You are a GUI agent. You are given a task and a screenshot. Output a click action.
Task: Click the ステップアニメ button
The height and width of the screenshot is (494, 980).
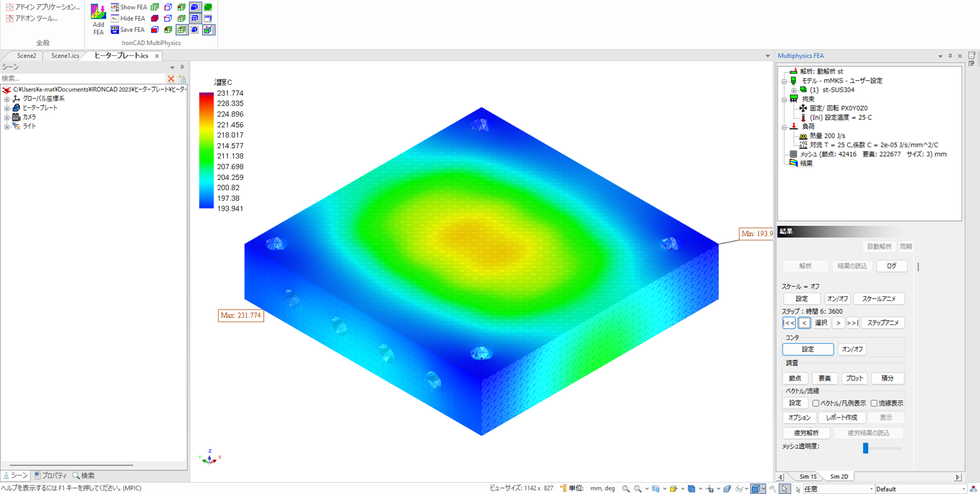point(883,323)
